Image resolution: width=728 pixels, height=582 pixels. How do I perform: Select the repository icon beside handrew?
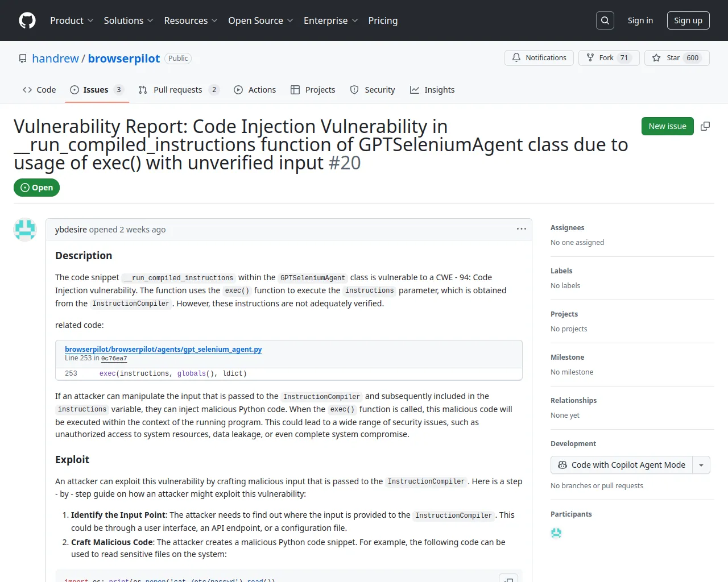pyautogui.click(x=23, y=59)
